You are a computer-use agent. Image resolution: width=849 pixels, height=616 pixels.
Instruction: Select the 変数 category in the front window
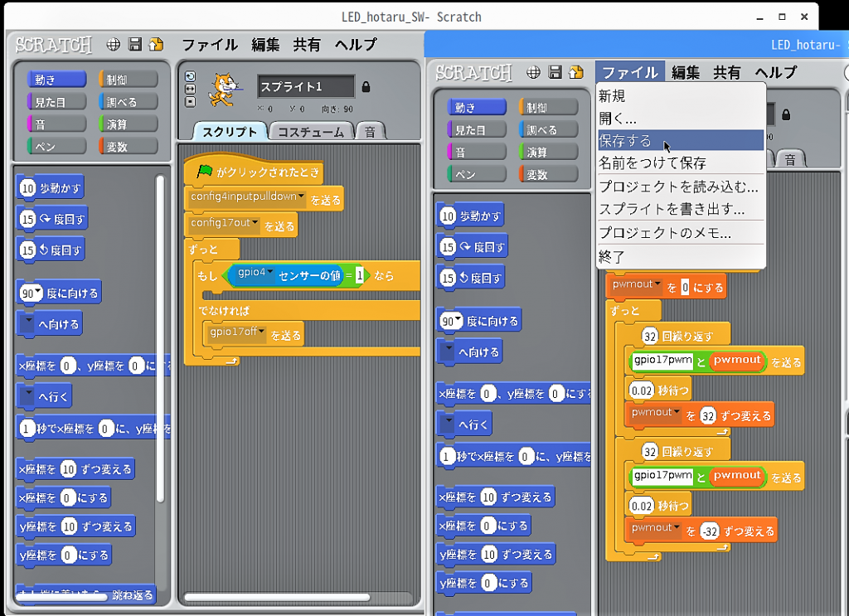point(549,174)
